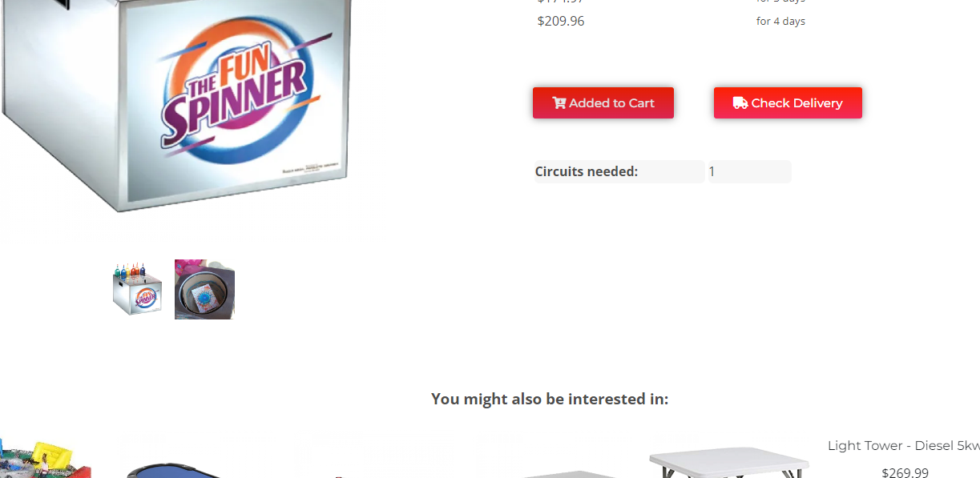Viewport: 980px width, 478px height.
Task: Click the large Fun Spinner product image
Action: (x=177, y=106)
